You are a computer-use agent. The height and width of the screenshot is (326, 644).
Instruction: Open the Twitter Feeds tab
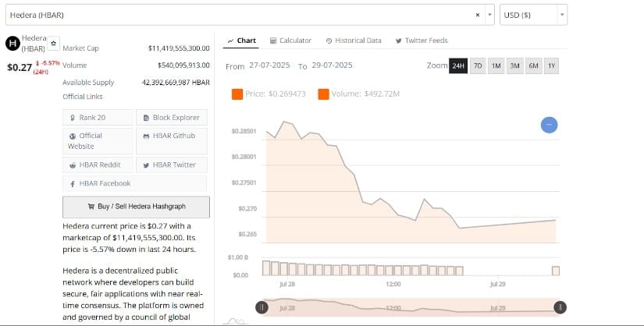point(422,41)
